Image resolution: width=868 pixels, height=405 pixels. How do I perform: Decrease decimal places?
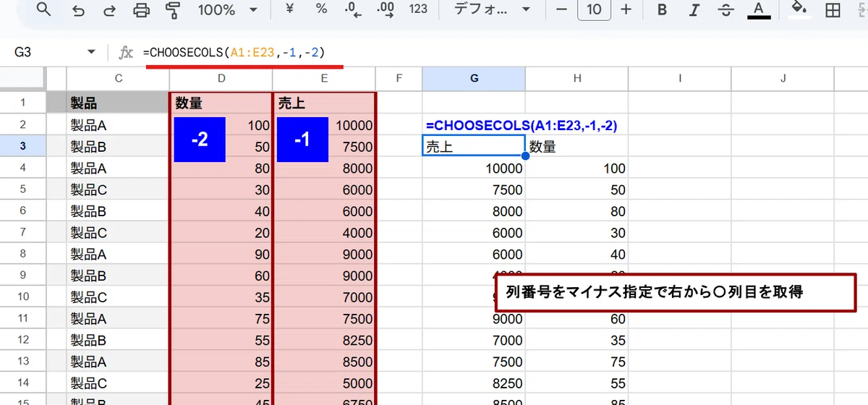tap(354, 9)
